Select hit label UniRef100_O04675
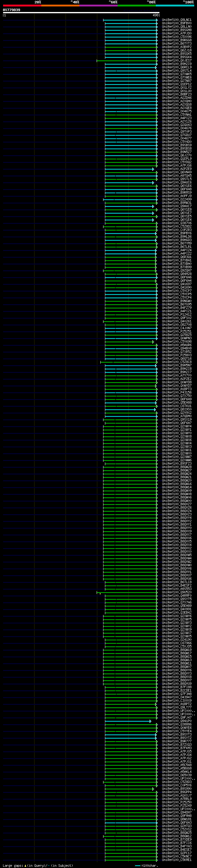This screenshot has height=868, width=197. (176, 111)
